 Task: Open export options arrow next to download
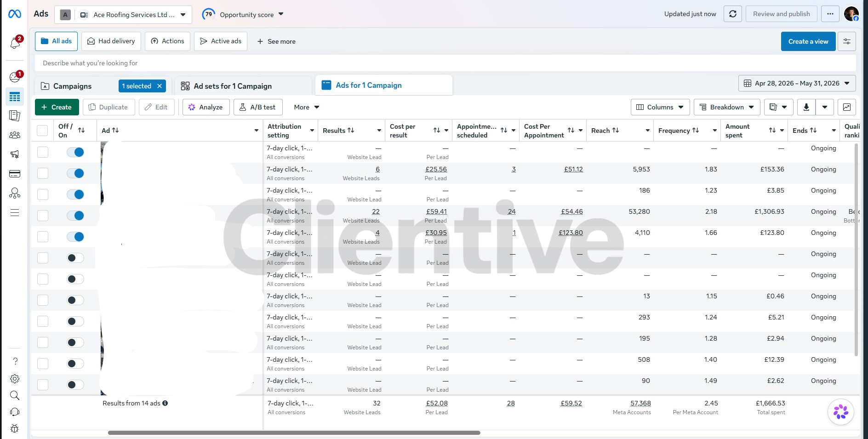click(x=825, y=107)
